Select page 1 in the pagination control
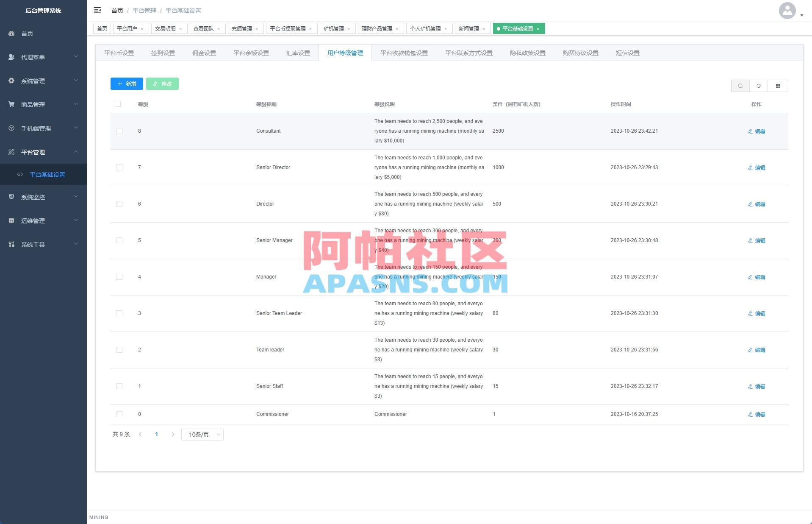 coord(156,434)
